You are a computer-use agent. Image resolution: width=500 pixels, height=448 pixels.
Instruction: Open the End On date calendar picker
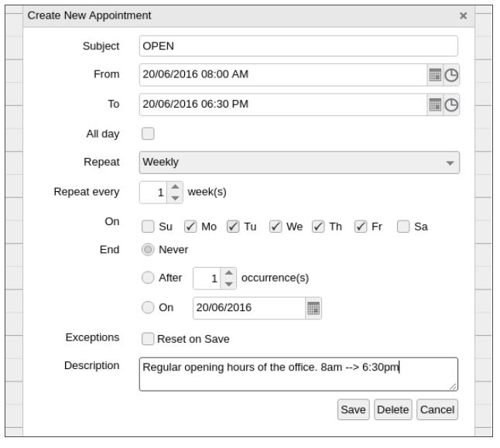pyautogui.click(x=313, y=308)
